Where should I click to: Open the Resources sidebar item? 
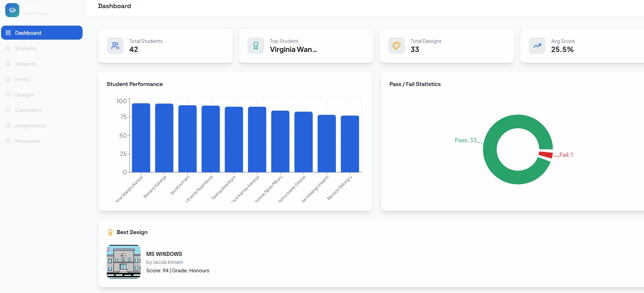[27, 141]
